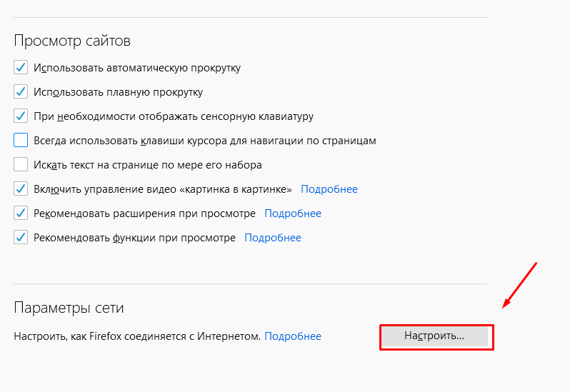Follow 'Подробнее' link next to 'Рекомендовать функции'
Screen dimensions: 570x392
click(x=273, y=238)
